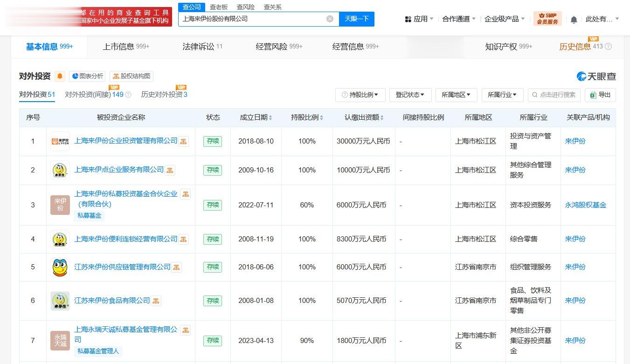Click the 私募基金管理人 tag in row 7
This screenshot has width=630, height=364.
pos(98,351)
